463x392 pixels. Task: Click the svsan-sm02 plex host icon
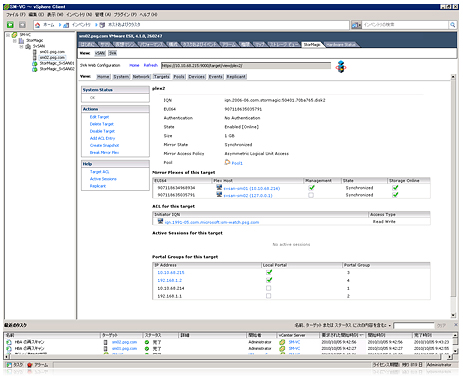coord(219,195)
